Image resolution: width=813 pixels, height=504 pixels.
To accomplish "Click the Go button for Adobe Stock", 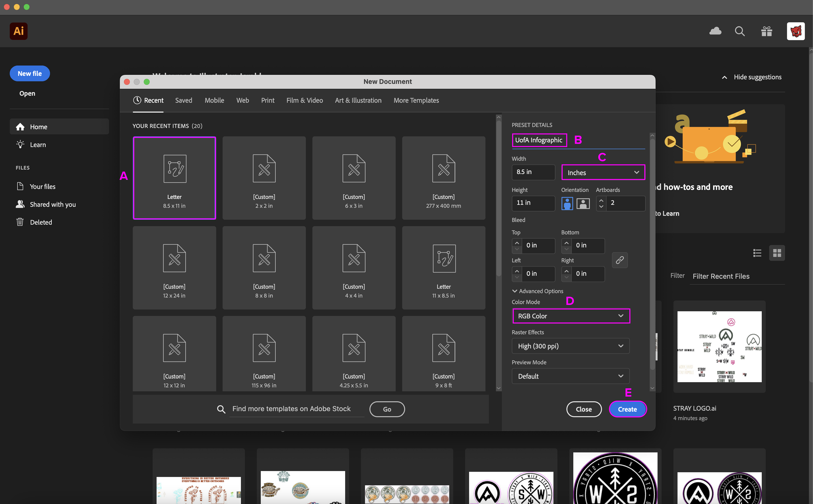I will (x=387, y=409).
